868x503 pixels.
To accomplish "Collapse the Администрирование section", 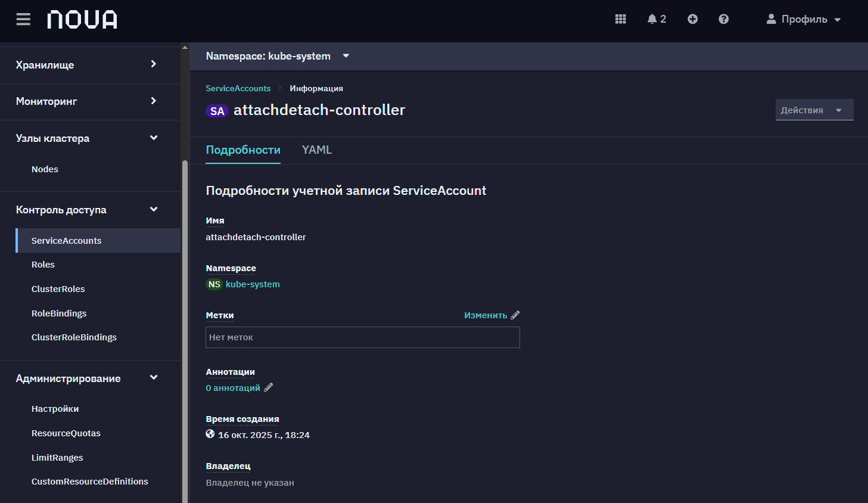I will pyautogui.click(x=90, y=378).
